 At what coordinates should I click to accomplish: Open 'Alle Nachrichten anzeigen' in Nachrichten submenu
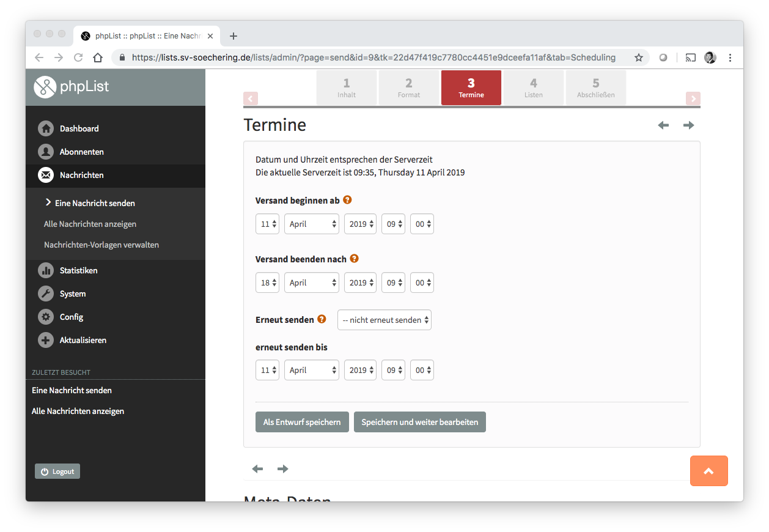[x=90, y=224]
